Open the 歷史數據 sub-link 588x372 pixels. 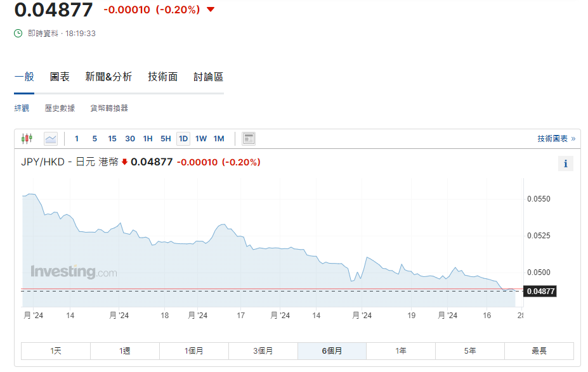coord(60,108)
